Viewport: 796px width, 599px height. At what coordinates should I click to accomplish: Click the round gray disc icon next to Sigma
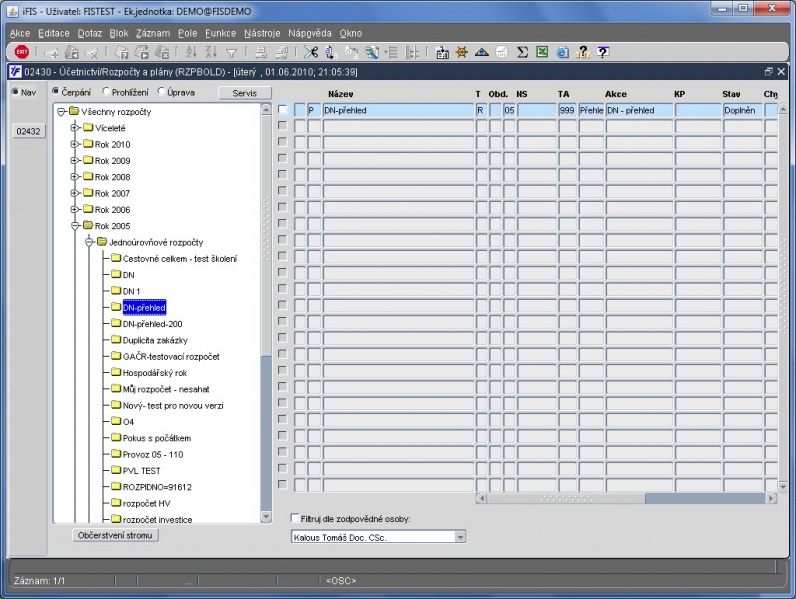point(502,52)
